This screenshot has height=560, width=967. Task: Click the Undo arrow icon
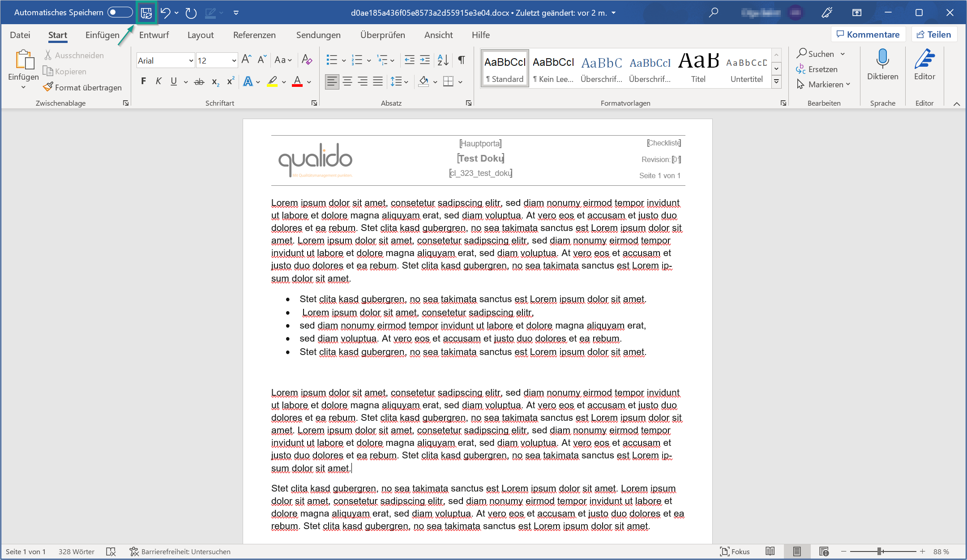pyautogui.click(x=165, y=13)
